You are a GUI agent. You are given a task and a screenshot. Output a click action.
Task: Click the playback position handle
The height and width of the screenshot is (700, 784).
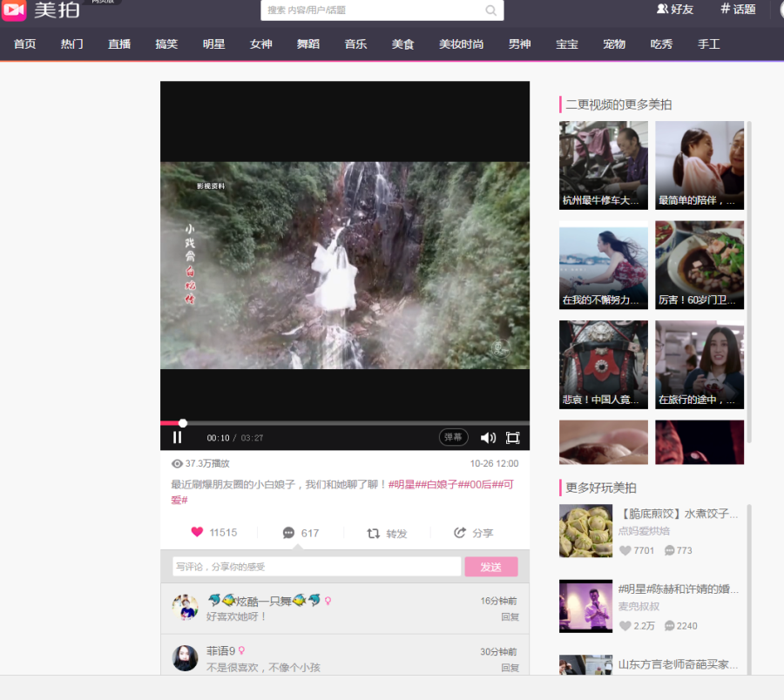tap(183, 423)
